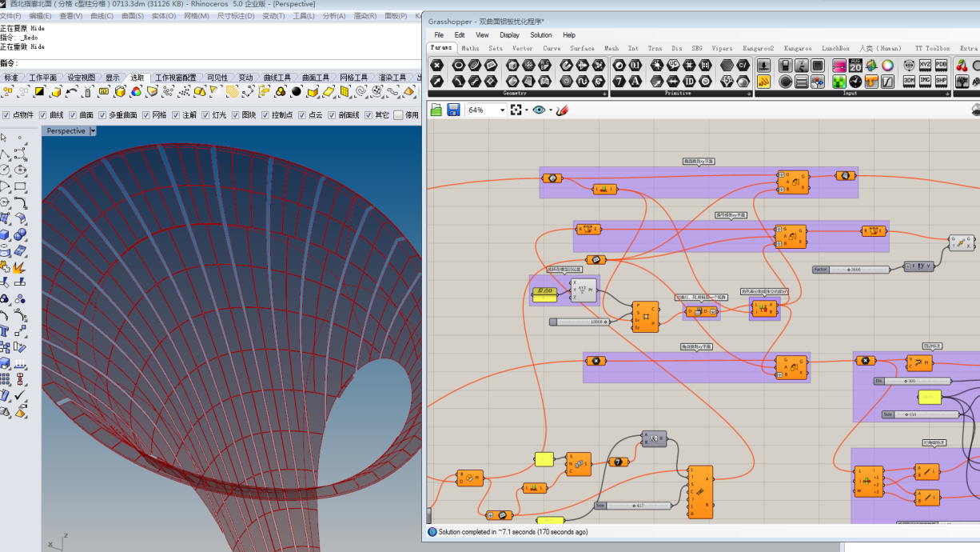
Task: Toggle the 网格 filter checkbox
Action: (146, 115)
